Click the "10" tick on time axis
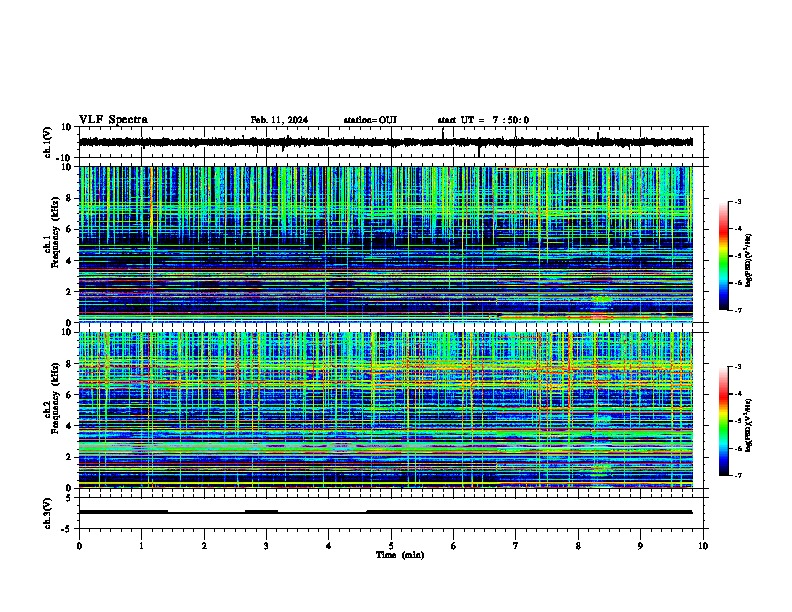The height and width of the screenshot is (612, 792). point(703,546)
